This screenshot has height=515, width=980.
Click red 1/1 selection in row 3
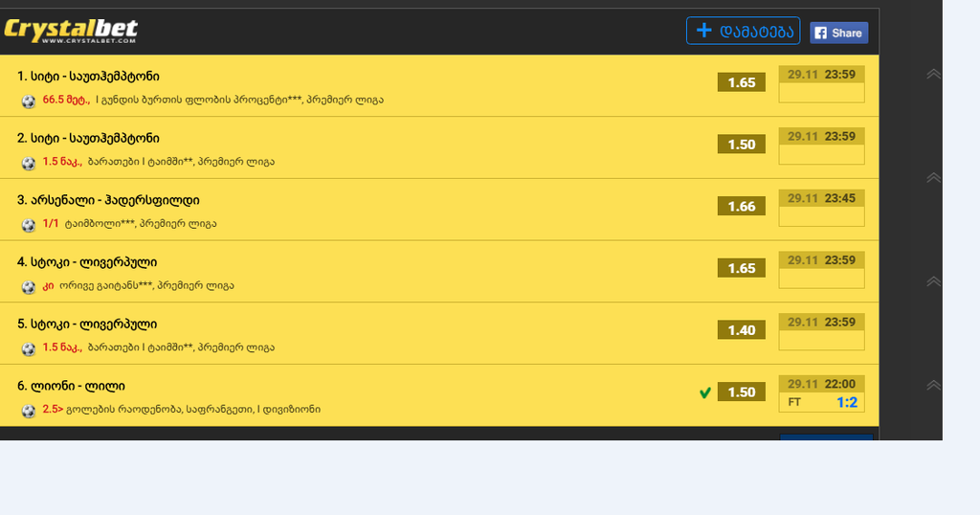click(51, 223)
